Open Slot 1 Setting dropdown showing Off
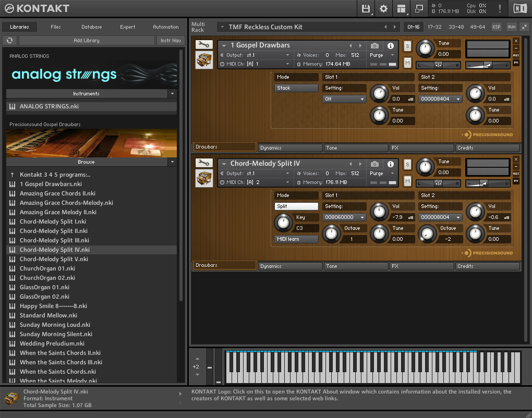 344,99
